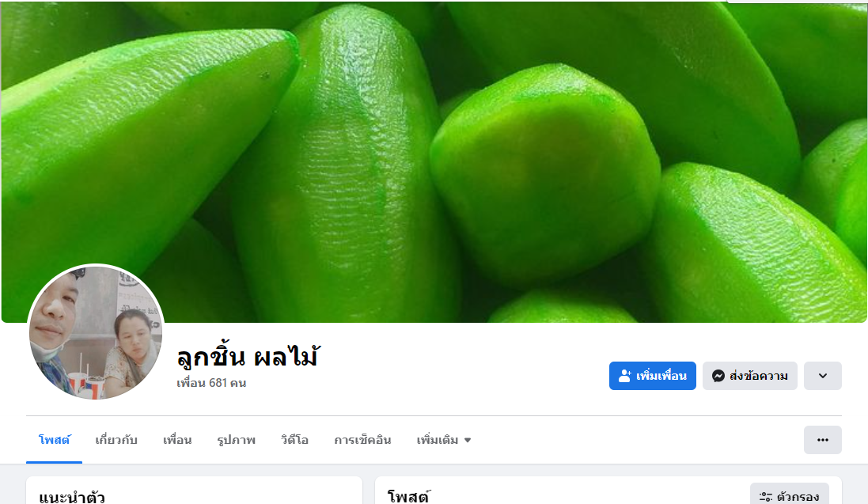Open the รูปภาพ tab

(x=237, y=440)
